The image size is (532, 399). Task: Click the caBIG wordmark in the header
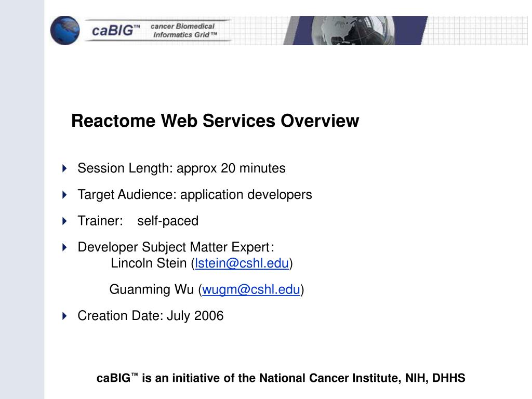pyautogui.click(x=116, y=31)
